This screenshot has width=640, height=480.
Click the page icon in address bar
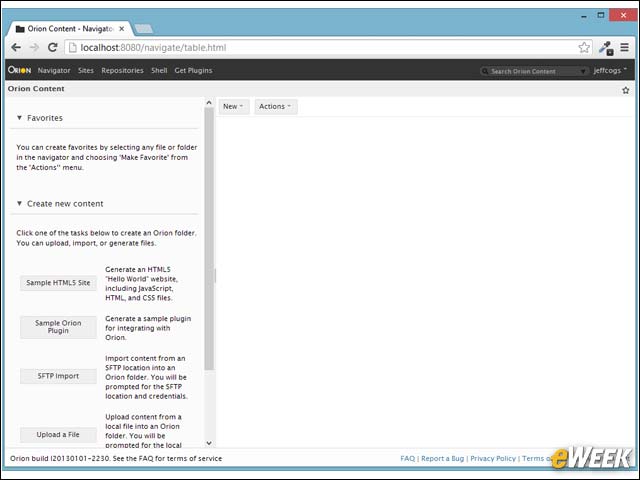coord(73,47)
